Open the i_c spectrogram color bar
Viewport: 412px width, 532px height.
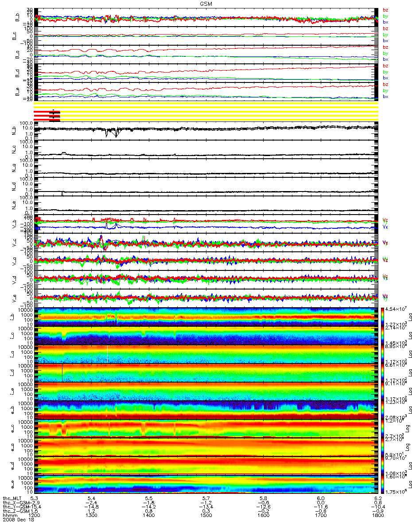click(382, 335)
